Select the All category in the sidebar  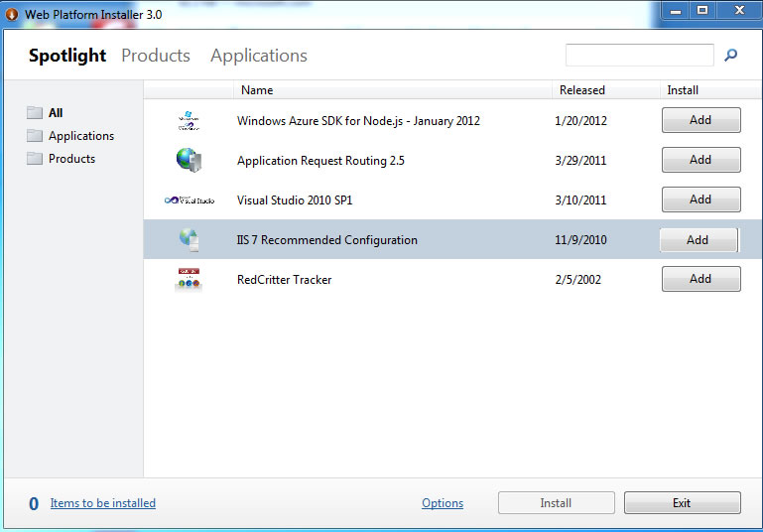(x=56, y=113)
